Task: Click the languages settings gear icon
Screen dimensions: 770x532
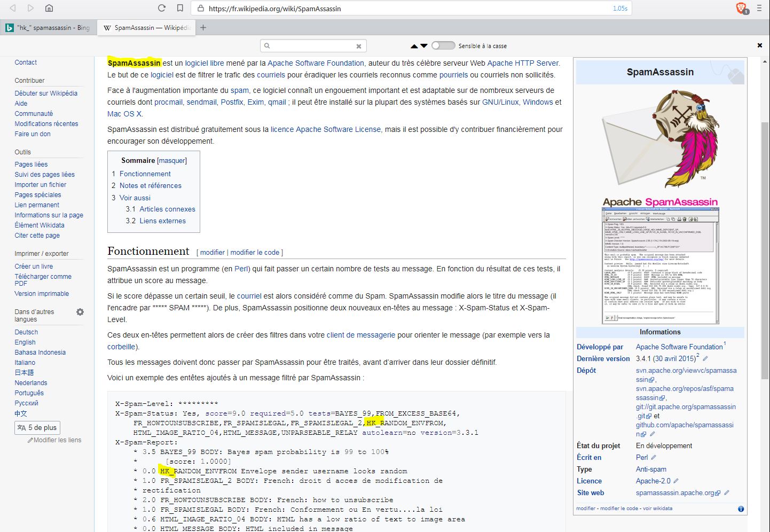Action: [80, 312]
